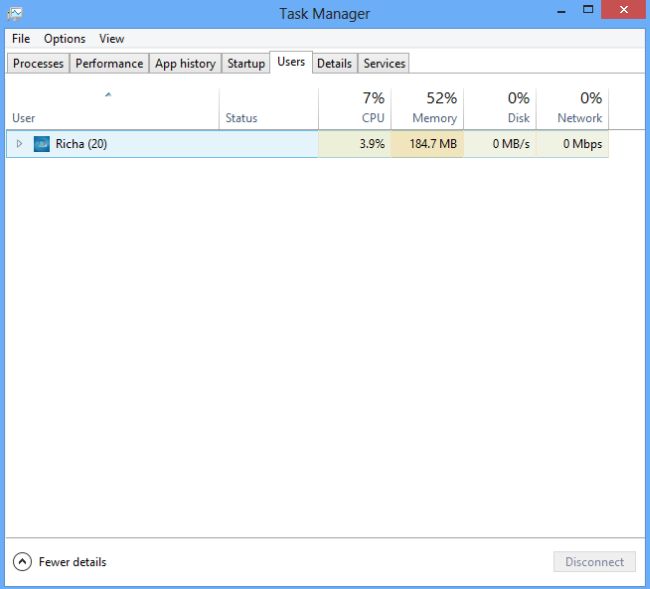The height and width of the screenshot is (589, 650).
Task: Open the View menu
Action: [x=112, y=39]
